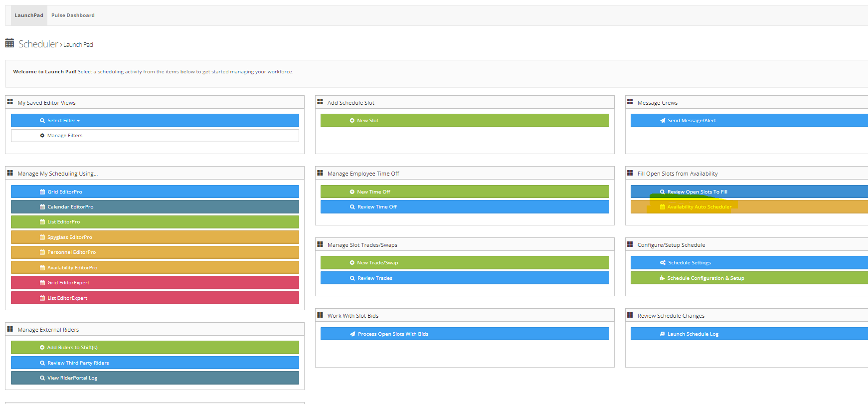This screenshot has width=868, height=404.
Task: Open Calendar EditorPro
Action: pyautogui.click(x=155, y=207)
